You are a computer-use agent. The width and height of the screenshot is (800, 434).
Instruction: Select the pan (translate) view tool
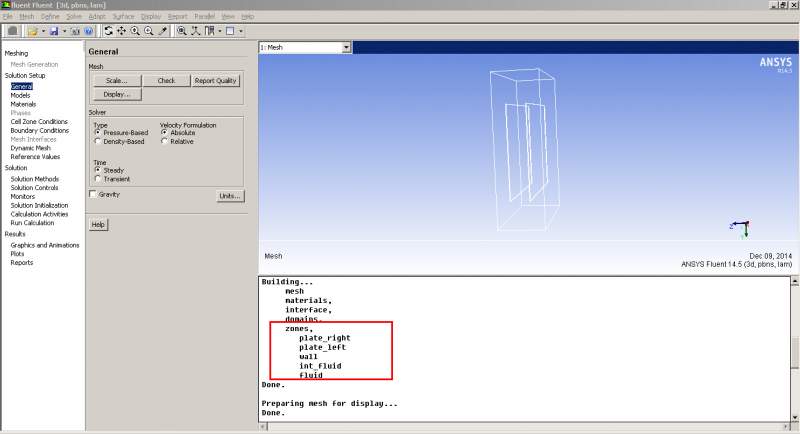point(121,31)
